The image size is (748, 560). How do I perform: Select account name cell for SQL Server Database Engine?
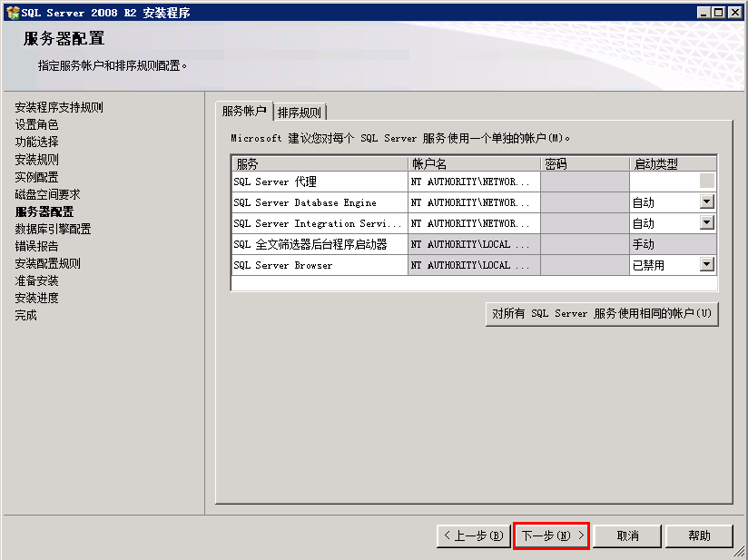474,202
